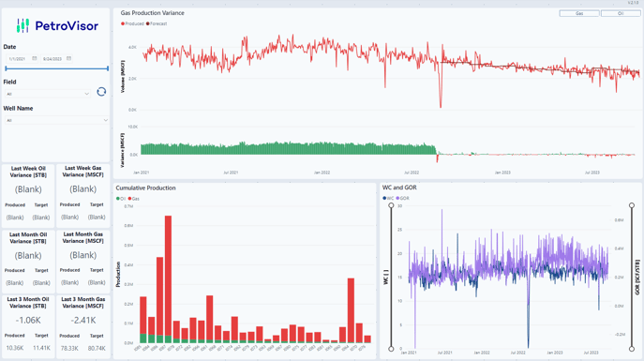Grab top handle of GOR axis zoom slider
The image size is (644, 361).
click(x=632, y=205)
